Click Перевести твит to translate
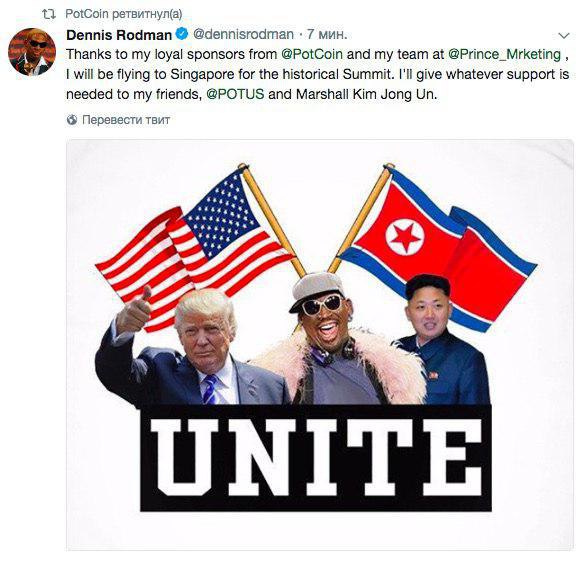This screenshot has width=582, height=564. (126, 120)
